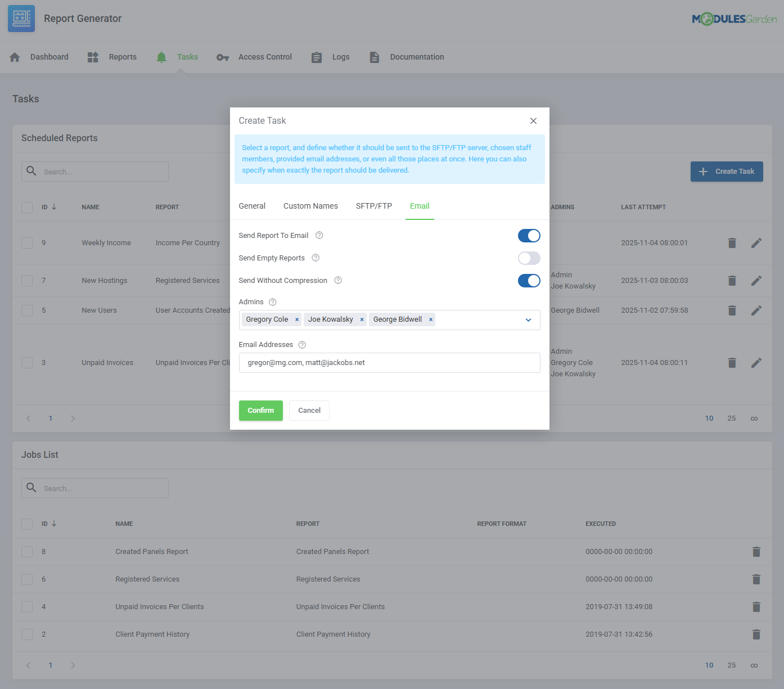Click the Documentation page icon
The image size is (784, 689).
[x=374, y=57]
